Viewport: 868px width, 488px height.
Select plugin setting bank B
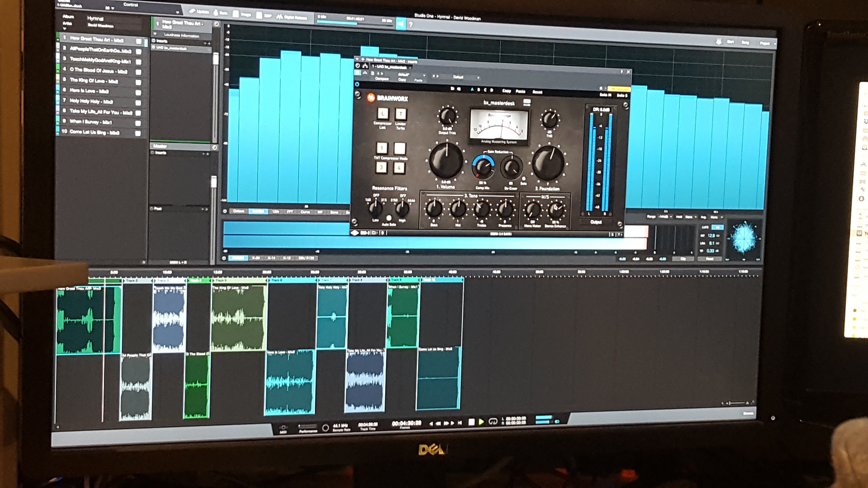pyautogui.click(x=478, y=90)
